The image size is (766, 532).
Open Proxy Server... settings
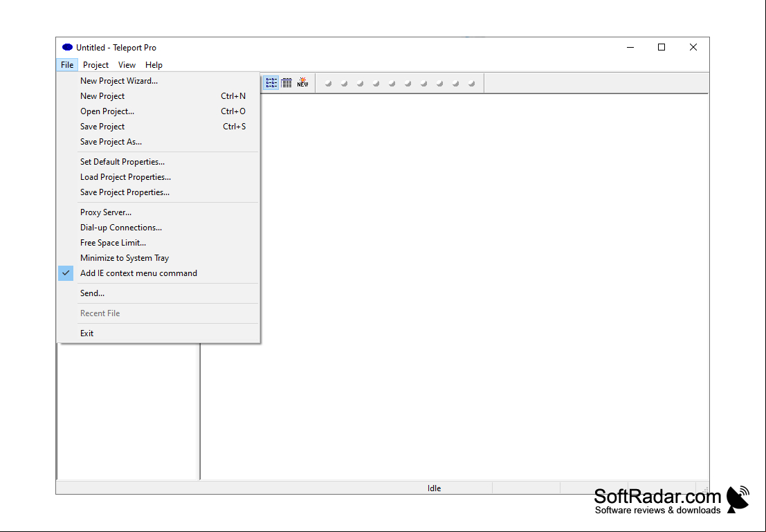click(x=158, y=212)
